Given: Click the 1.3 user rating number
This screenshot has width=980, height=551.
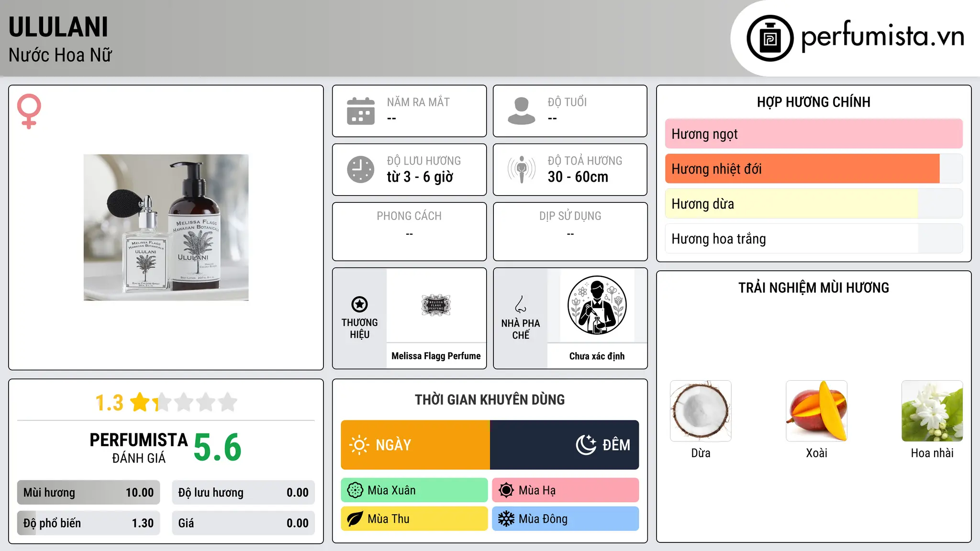Looking at the screenshot, I should (x=109, y=403).
